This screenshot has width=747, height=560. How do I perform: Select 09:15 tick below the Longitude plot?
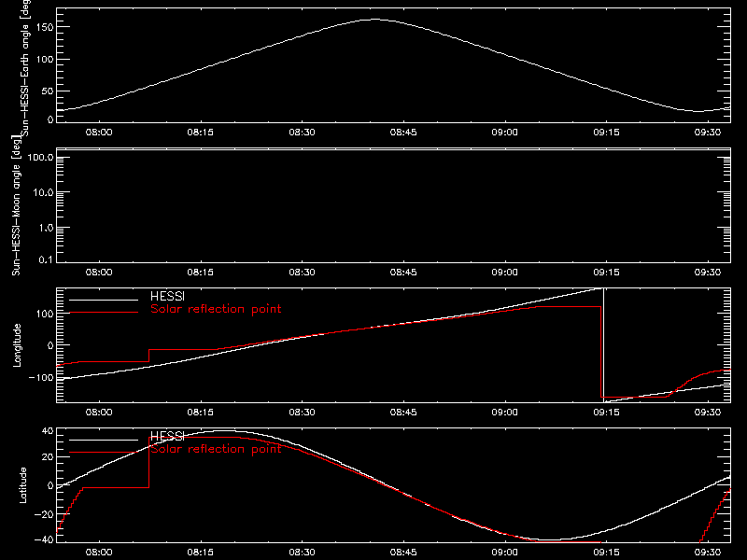(x=606, y=413)
